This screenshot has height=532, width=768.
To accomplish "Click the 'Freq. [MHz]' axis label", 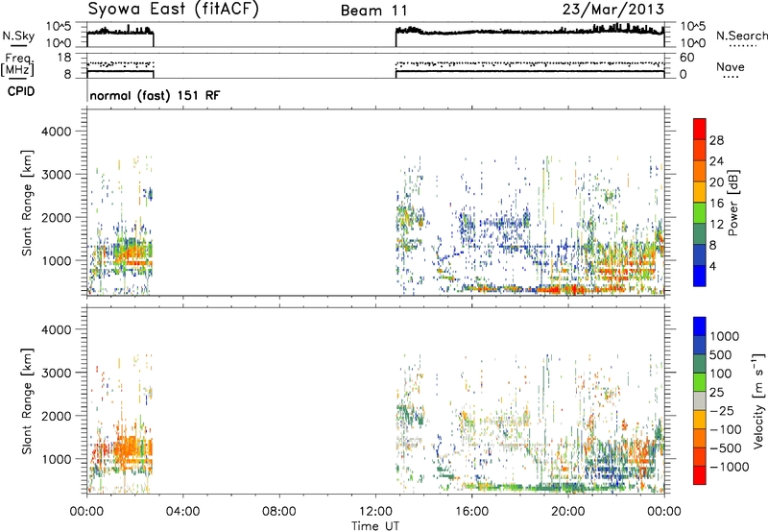I will pyautogui.click(x=17, y=64).
